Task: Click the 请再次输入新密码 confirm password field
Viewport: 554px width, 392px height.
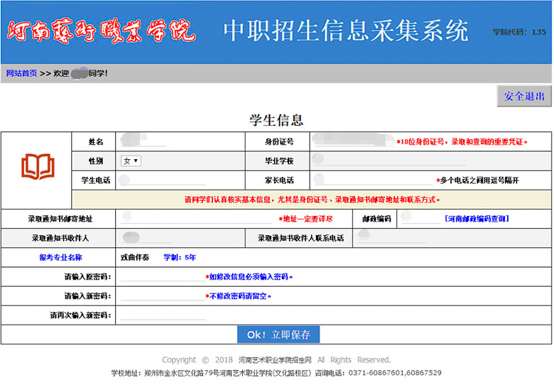Action: tap(163, 315)
